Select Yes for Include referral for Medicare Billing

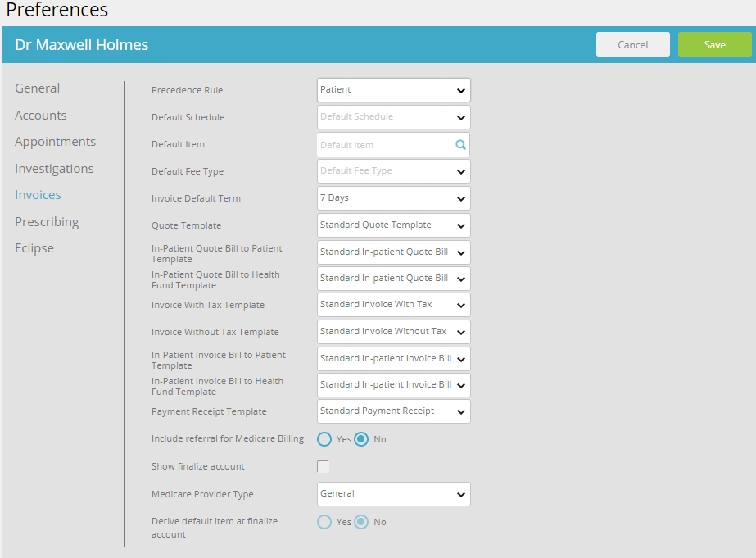[x=324, y=439]
